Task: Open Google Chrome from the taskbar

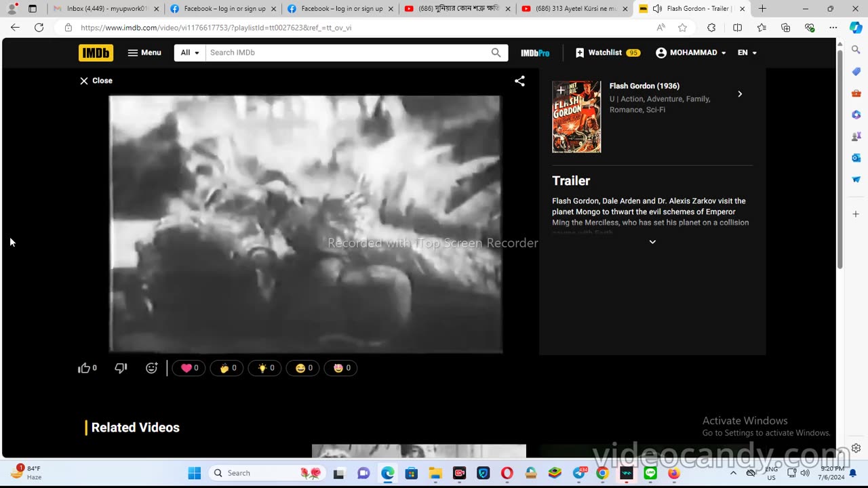Action: click(602, 473)
